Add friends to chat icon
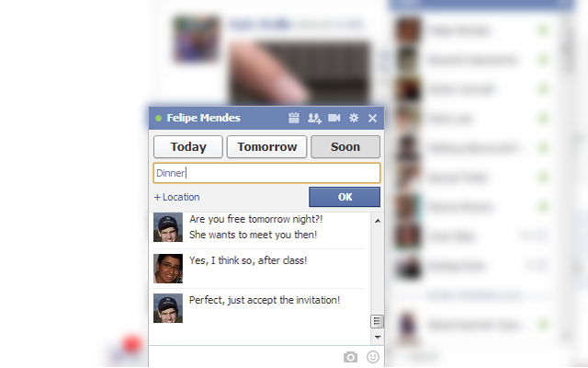This screenshot has width=588, height=368. (314, 119)
